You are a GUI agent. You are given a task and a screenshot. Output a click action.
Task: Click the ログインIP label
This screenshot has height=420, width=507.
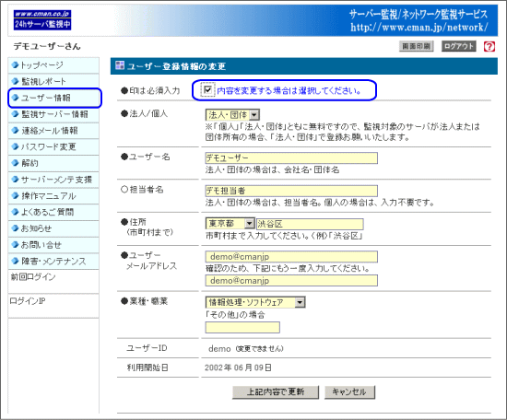[28, 301]
